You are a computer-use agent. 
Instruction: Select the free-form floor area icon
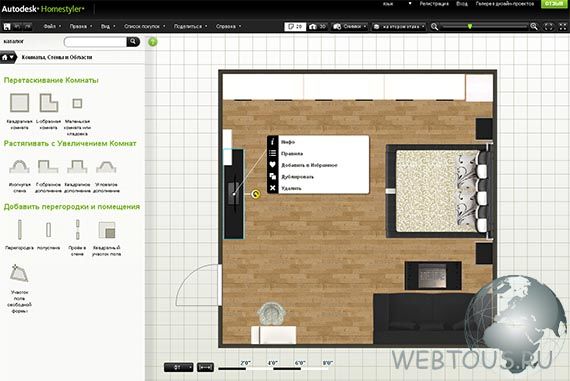click(19, 273)
